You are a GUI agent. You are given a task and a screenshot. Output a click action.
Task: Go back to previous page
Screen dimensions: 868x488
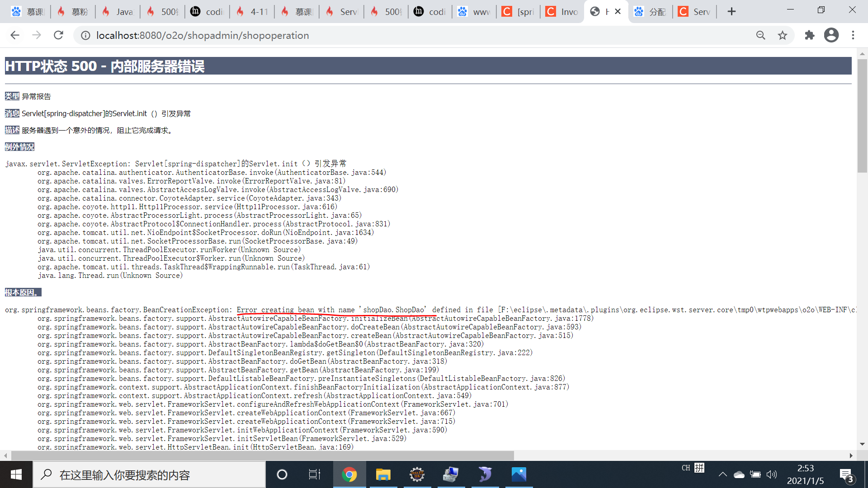coord(15,35)
